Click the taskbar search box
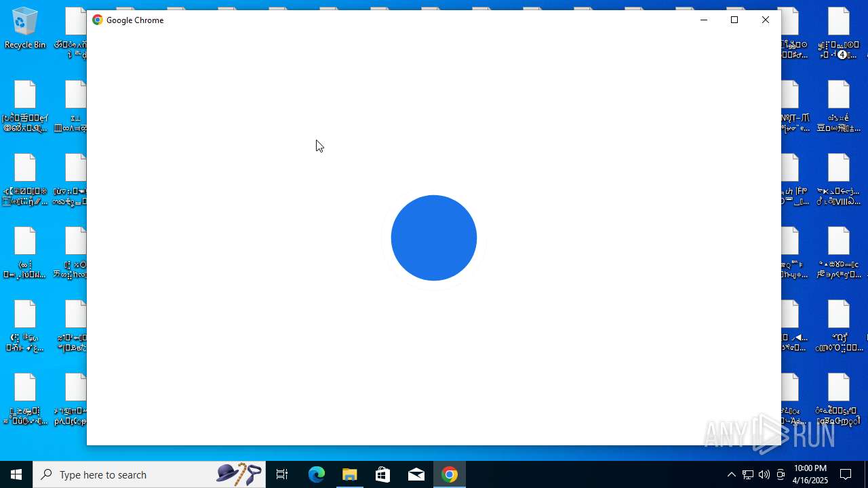 [x=149, y=474]
